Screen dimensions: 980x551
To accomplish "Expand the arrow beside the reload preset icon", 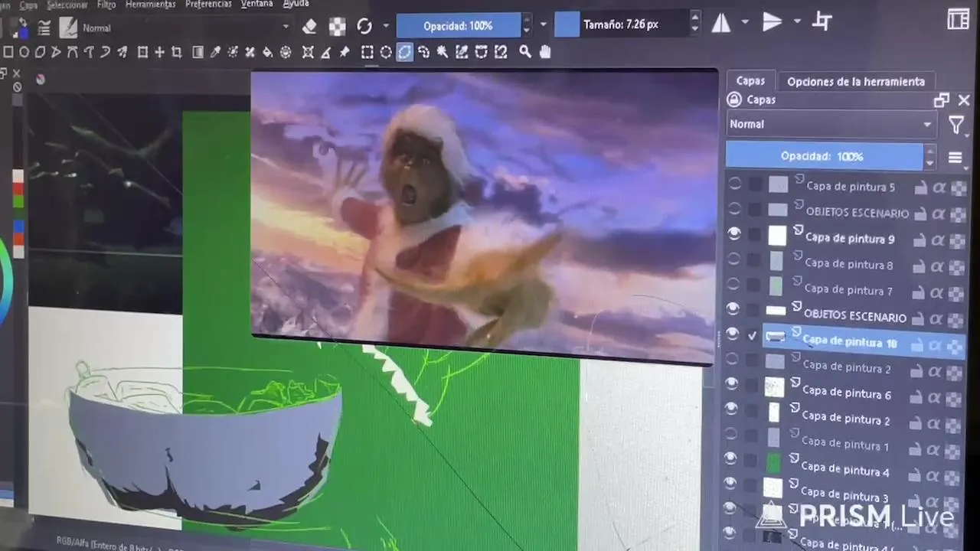I will (386, 26).
